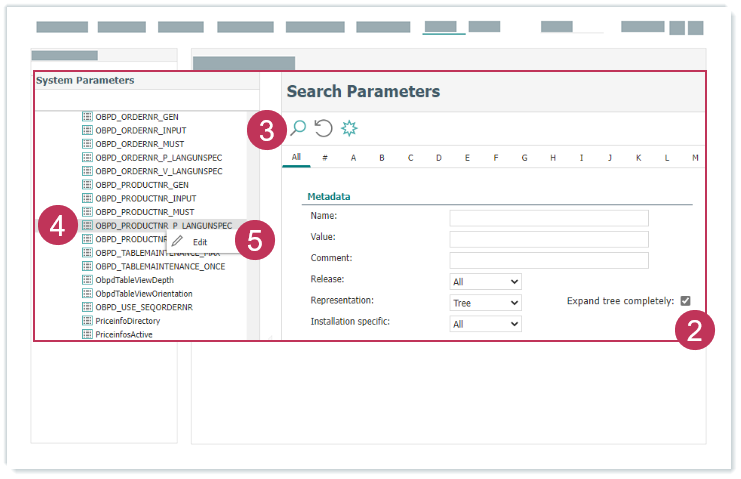Select the All alphabet tab
Viewport: 741px width, 479px height.
pyautogui.click(x=296, y=158)
